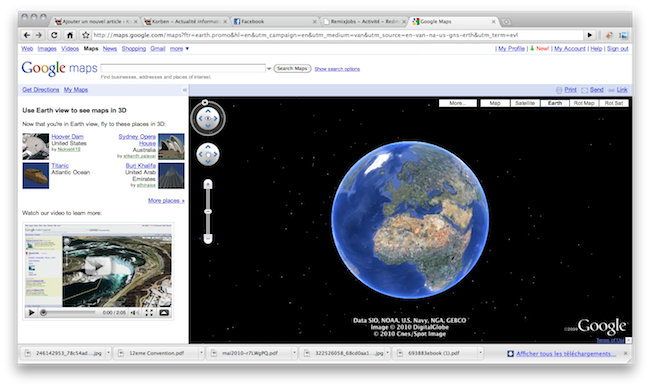
Task: Switch to the Facebook browser tab
Action: pos(274,22)
